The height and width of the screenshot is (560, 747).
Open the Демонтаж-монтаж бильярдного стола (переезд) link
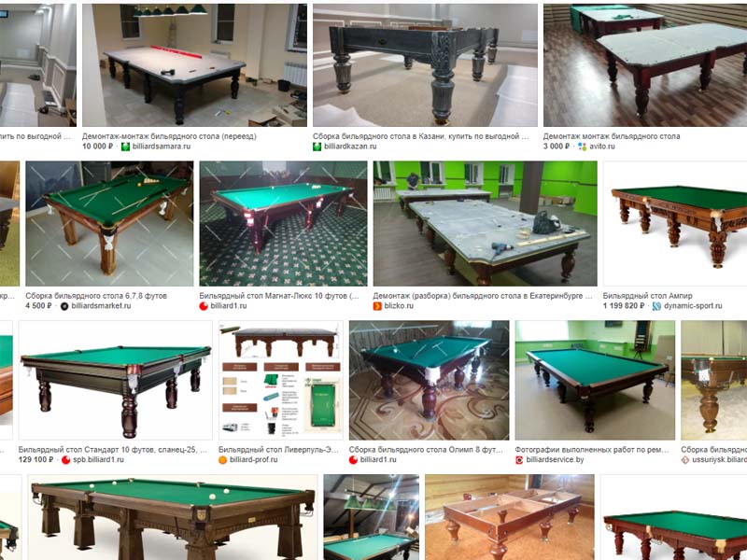tap(169, 136)
